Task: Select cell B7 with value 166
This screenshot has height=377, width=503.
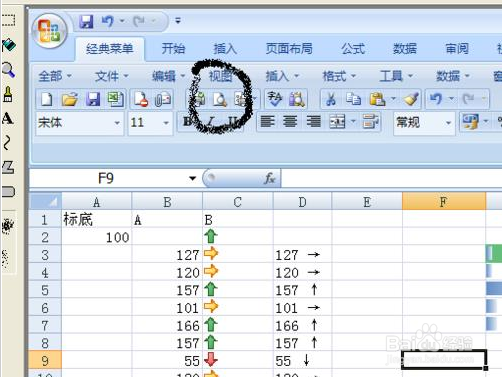Action: (x=167, y=325)
